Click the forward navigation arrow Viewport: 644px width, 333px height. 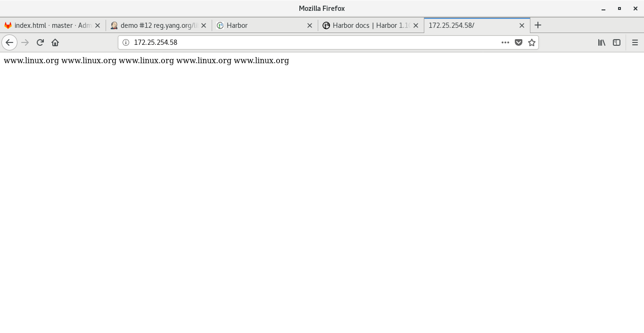(x=25, y=42)
